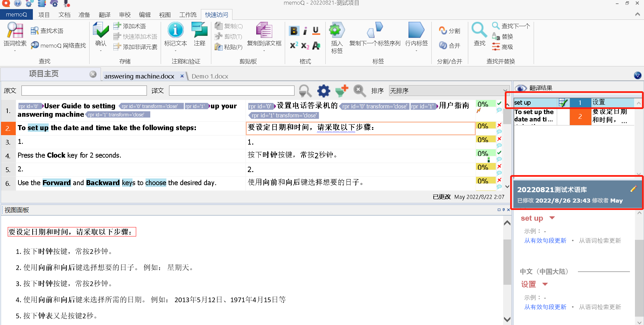Open filter settings gear icon
Viewport: 644px width, 325px height.
point(324,91)
